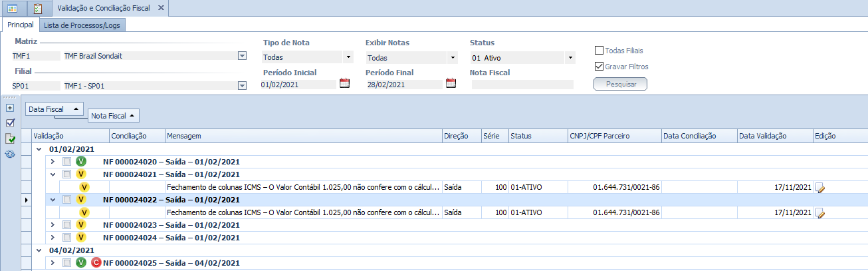Select the Validação e Conciliação Fiscal tab
Screen dimensions: 868x271
click(x=109, y=9)
